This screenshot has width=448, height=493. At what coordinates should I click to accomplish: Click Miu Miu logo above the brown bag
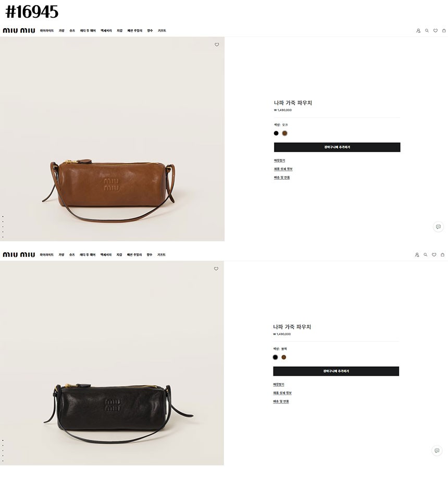coord(19,31)
